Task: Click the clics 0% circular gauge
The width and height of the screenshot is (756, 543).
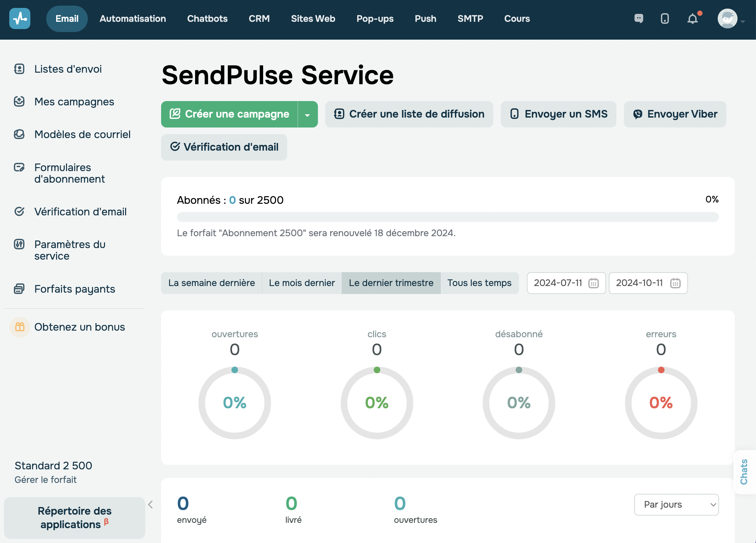Action: 377,403
